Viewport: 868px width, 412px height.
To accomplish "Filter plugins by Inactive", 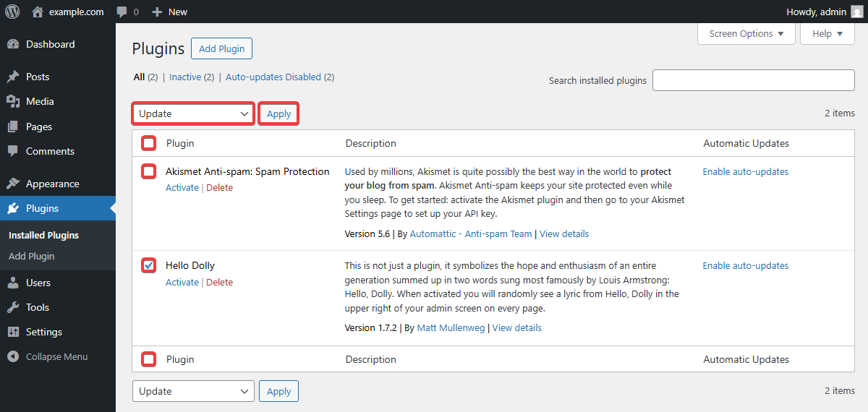I will click(x=184, y=77).
